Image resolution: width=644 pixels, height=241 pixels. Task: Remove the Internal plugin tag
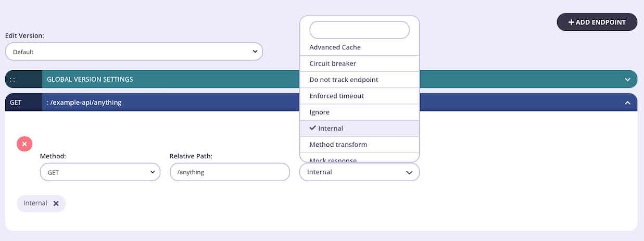(56, 204)
